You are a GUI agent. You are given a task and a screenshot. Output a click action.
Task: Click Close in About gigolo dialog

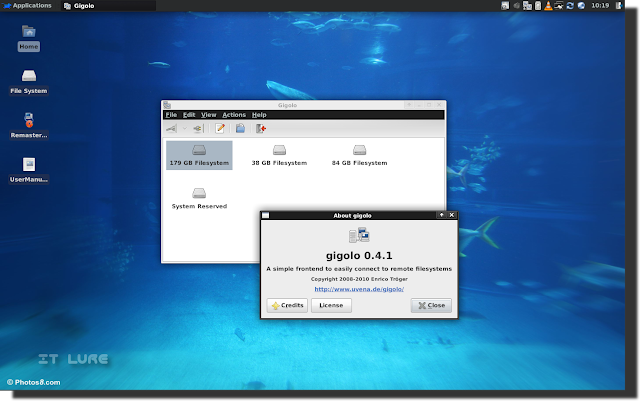click(431, 305)
